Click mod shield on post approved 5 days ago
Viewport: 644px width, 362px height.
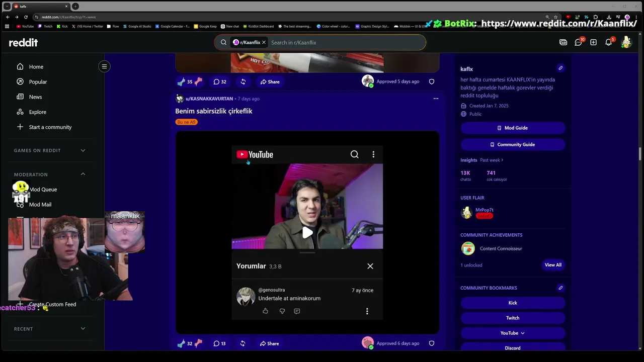tap(432, 81)
